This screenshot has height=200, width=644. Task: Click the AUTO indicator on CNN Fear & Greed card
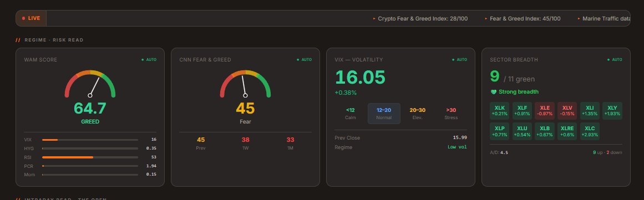point(305,60)
